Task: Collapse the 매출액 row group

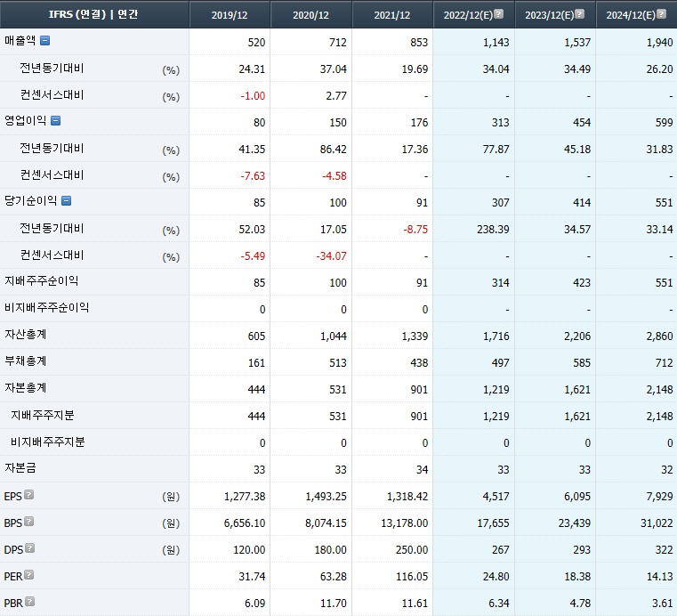Action: [44, 41]
